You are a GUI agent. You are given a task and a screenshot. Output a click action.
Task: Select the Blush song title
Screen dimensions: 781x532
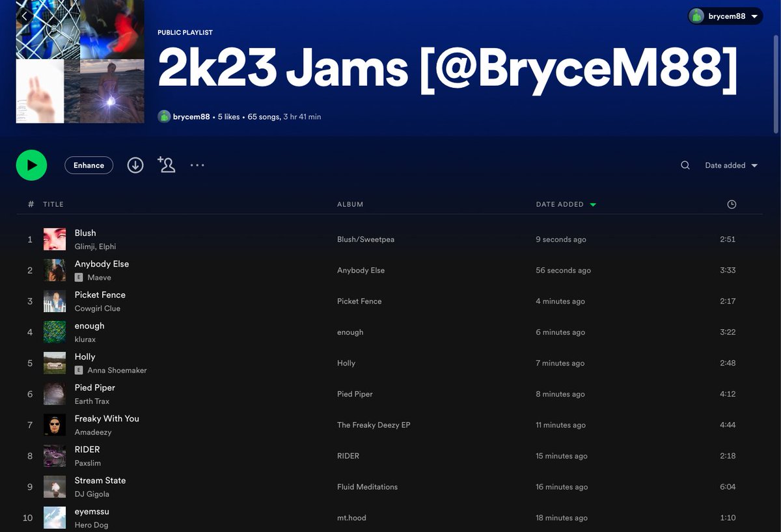[85, 233]
